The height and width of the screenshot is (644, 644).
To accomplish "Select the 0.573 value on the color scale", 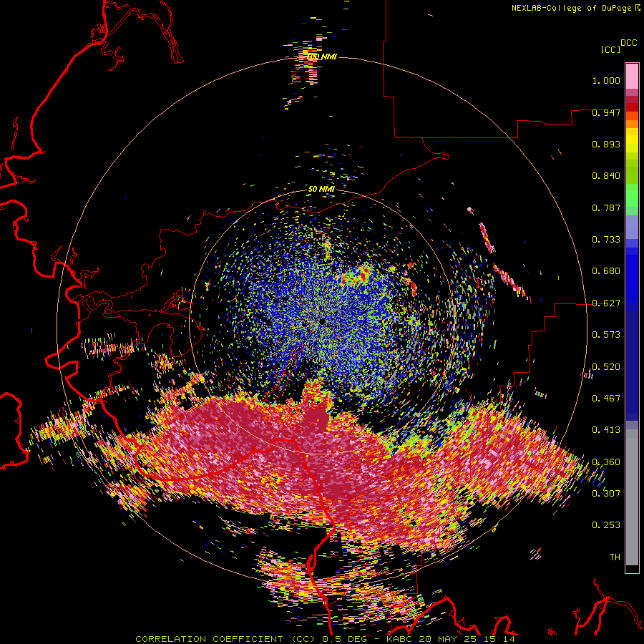I will point(606,335).
